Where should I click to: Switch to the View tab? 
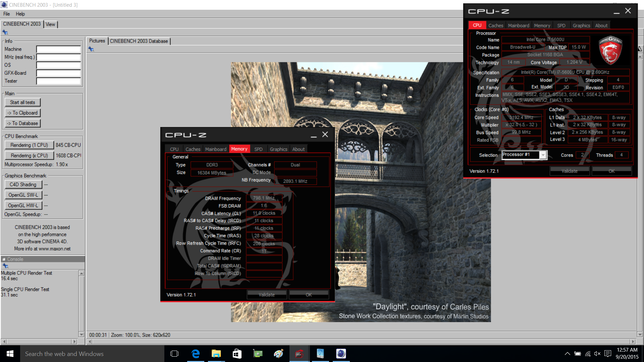[x=50, y=24]
